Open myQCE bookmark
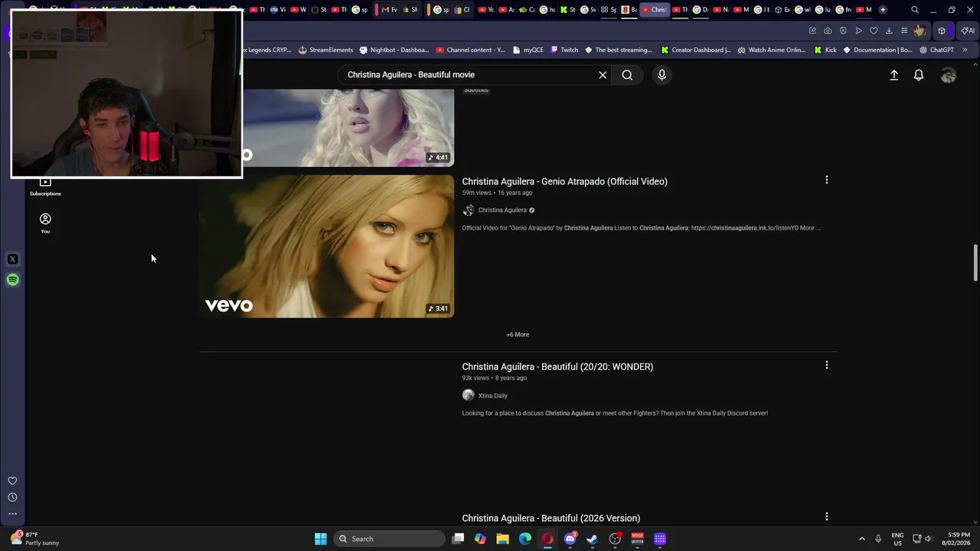 [x=528, y=50]
